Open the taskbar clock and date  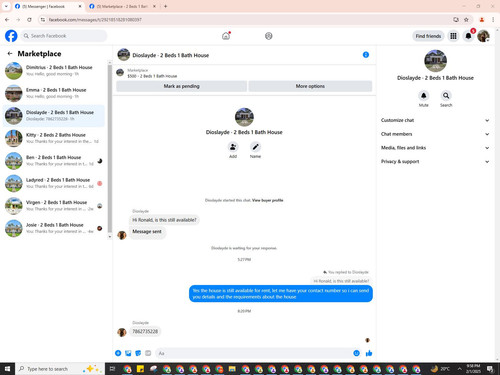pyautogui.click(x=473, y=369)
